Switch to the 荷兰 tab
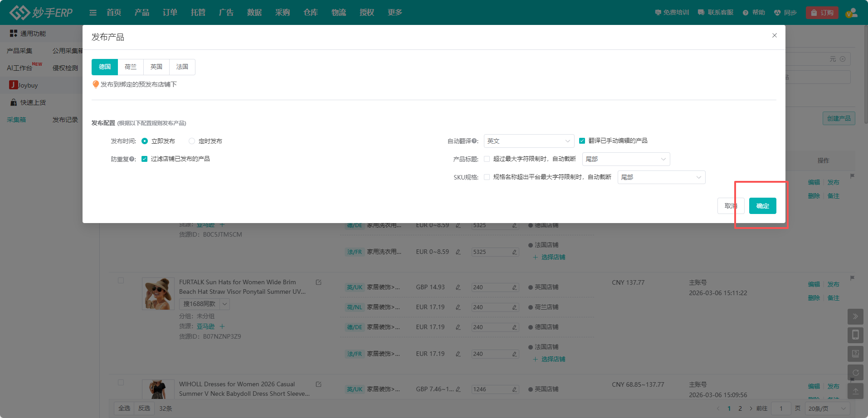This screenshot has height=418, width=868. pyautogui.click(x=131, y=67)
